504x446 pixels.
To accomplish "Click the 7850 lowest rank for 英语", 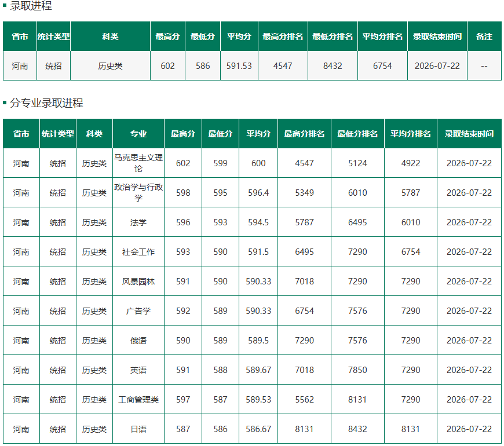I will [x=357, y=370].
